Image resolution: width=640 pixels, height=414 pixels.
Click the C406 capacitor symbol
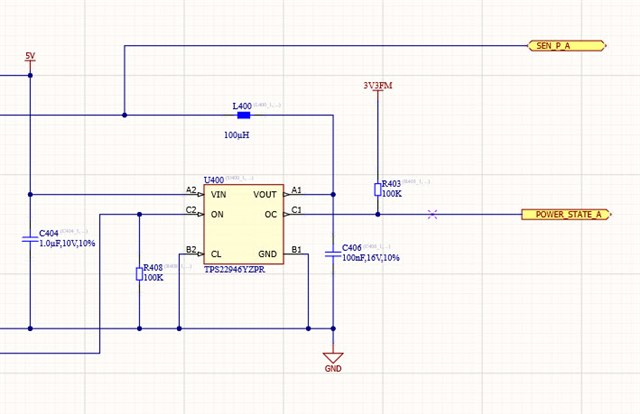pyautogui.click(x=333, y=254)
